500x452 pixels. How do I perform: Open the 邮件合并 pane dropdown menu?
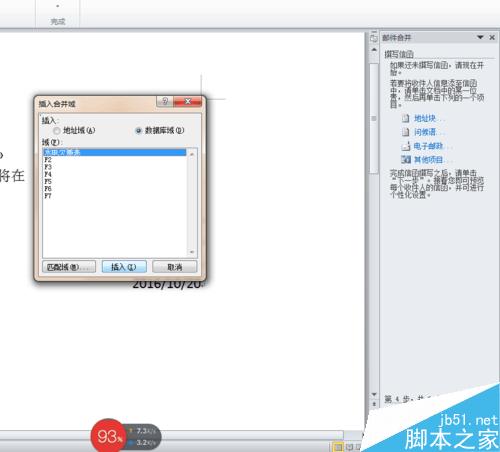480,37
